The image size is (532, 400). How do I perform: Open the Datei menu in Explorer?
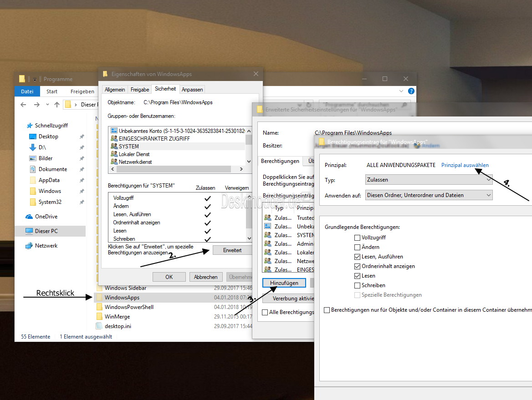(x=27, y=91)
